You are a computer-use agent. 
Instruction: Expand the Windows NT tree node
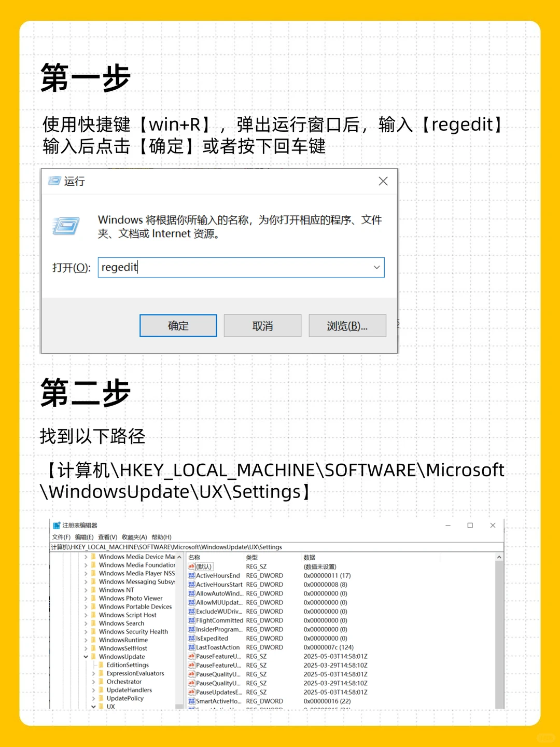[86, 590]
